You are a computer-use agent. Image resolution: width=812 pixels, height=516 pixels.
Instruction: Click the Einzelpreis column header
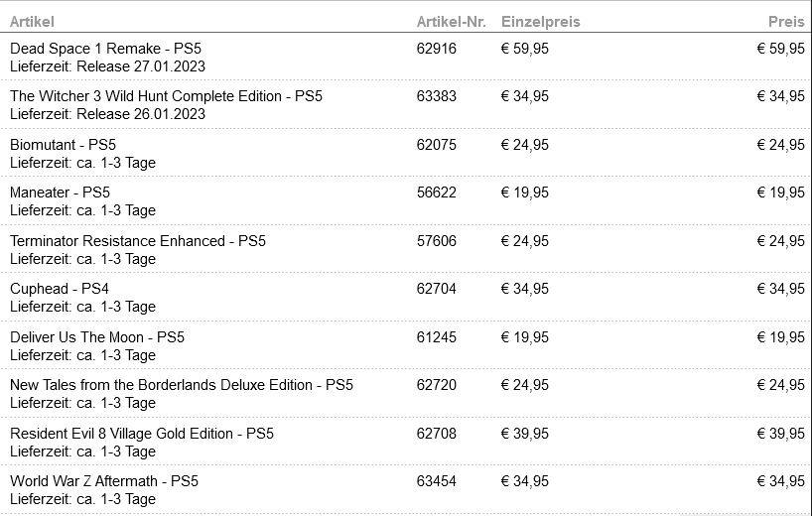pos(541,22)
